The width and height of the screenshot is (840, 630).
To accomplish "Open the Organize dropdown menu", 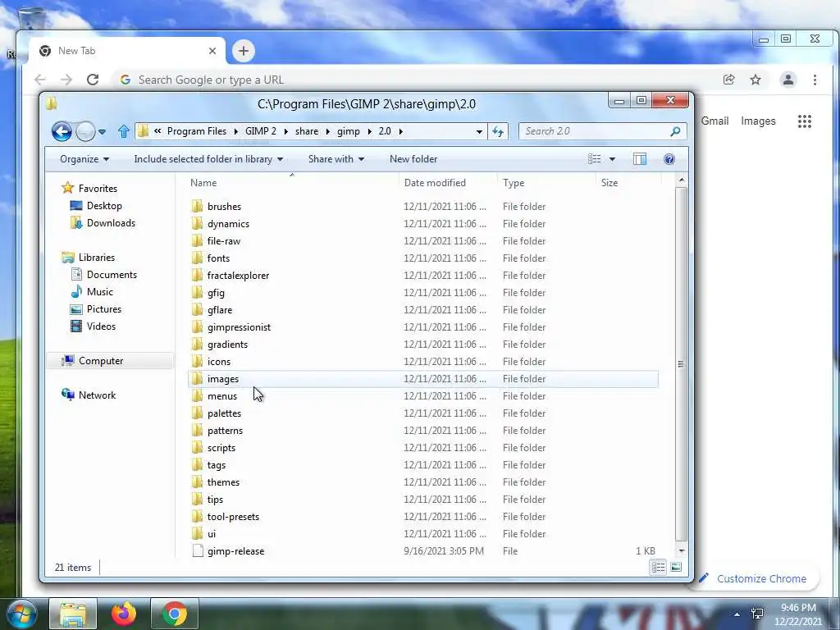I will pos(84,159).
